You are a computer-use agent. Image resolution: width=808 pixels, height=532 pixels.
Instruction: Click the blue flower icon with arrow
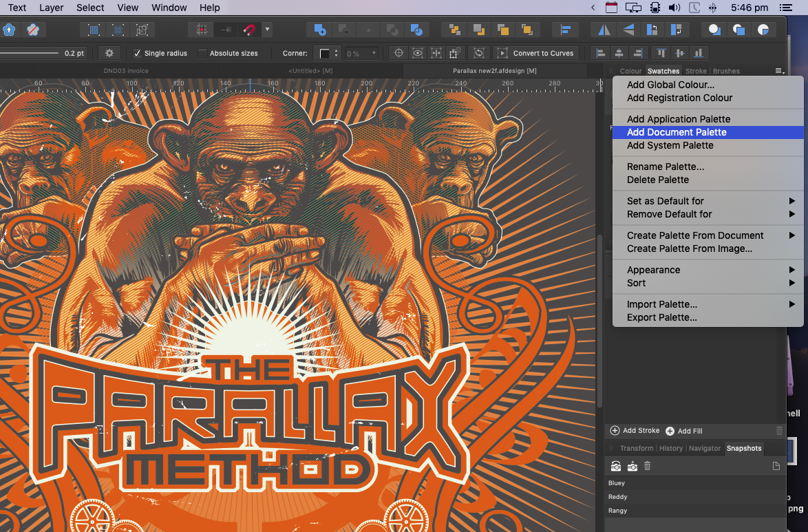click(x=9, y=30)
